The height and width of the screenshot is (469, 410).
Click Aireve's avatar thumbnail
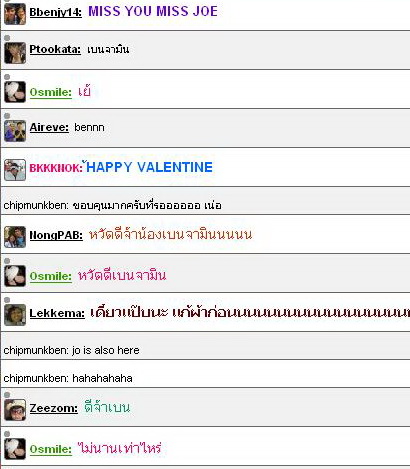tap(15, 131)
